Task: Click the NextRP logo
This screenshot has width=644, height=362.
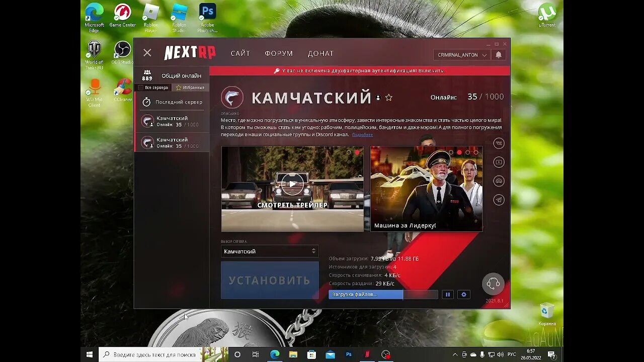Action: point(190,53)
